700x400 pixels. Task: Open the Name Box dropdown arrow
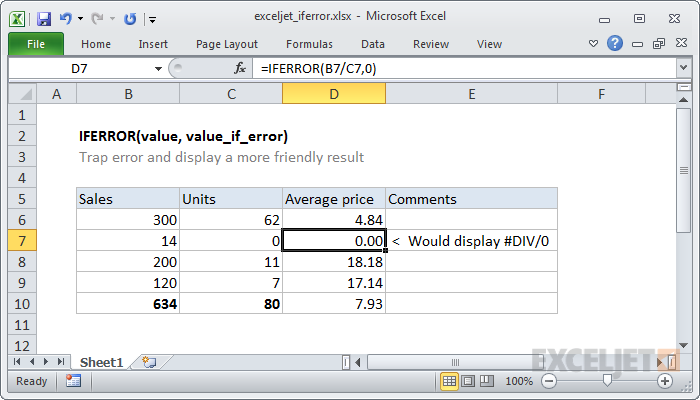pos(158,69)
